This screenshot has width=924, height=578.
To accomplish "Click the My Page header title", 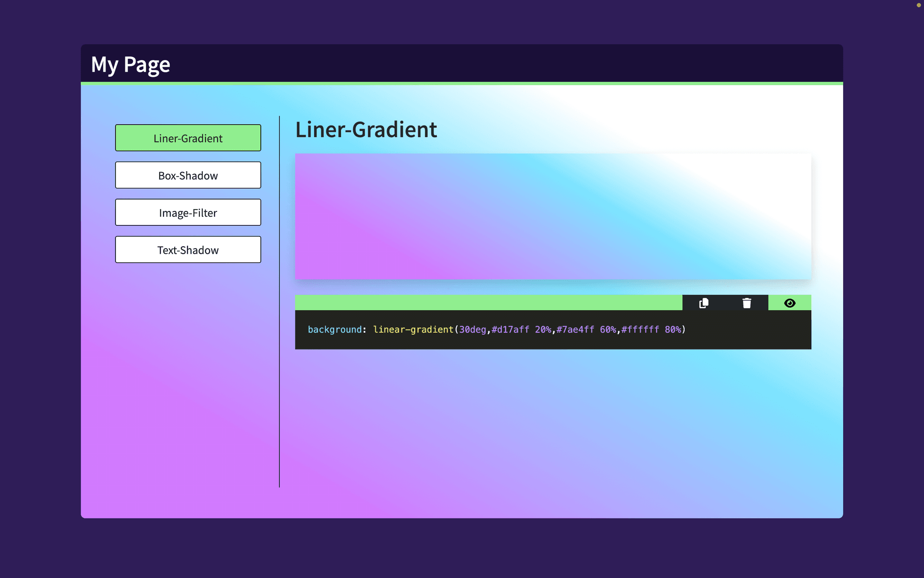I will 130,65.
